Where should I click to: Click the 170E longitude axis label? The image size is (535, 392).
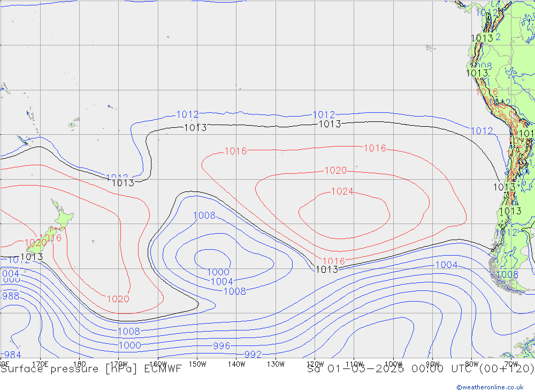(40, 364)
